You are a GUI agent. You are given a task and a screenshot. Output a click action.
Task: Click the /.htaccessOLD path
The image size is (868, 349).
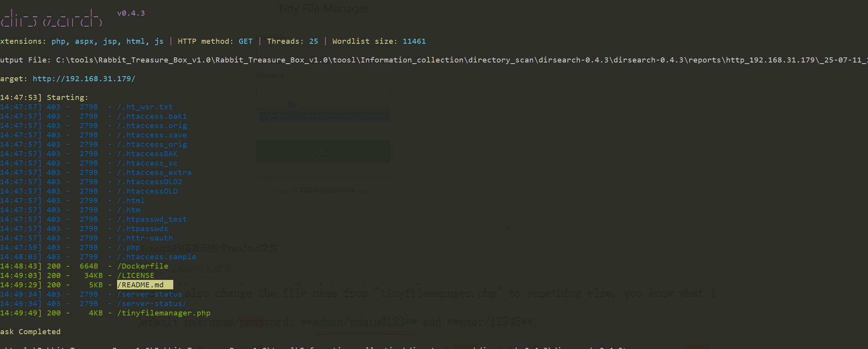[x=148, y=191]
